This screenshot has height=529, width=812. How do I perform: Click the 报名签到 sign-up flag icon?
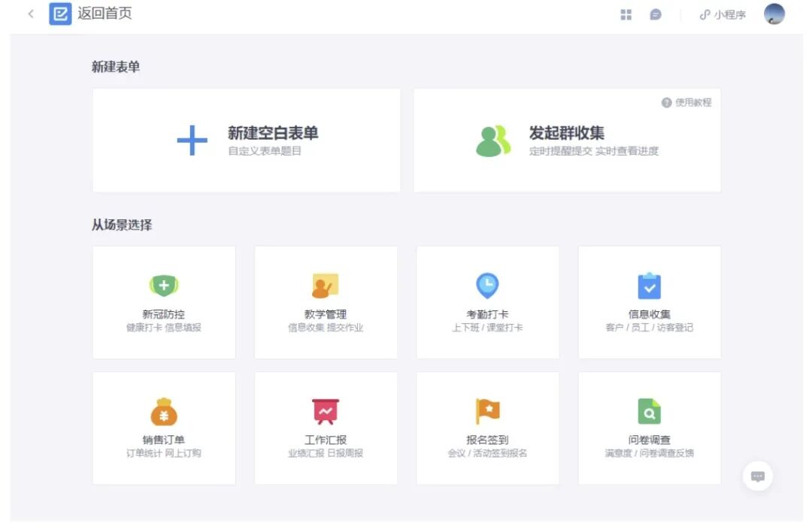487,411
